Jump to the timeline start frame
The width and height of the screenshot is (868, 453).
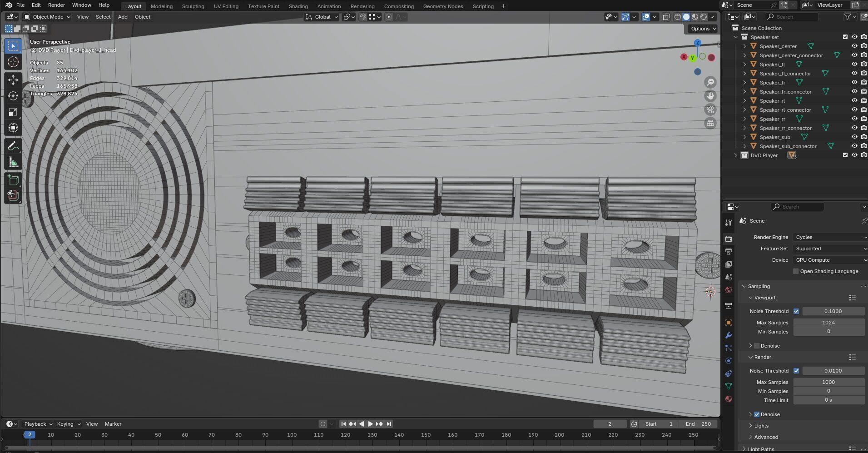coord(343,424)
